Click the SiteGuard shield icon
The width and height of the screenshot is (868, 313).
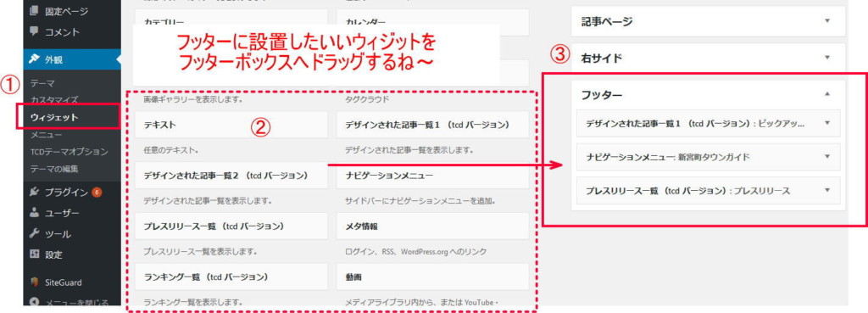click(35, 282)
